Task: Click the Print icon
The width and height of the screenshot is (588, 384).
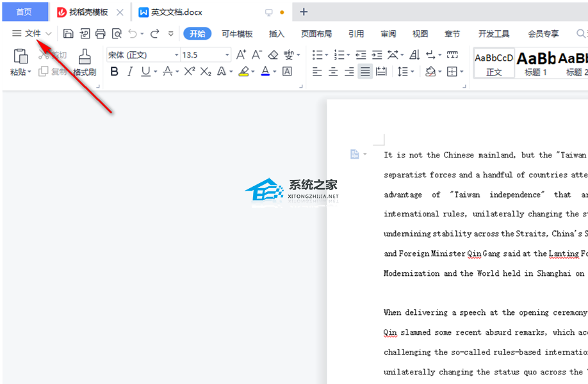Action: point(101,33)
